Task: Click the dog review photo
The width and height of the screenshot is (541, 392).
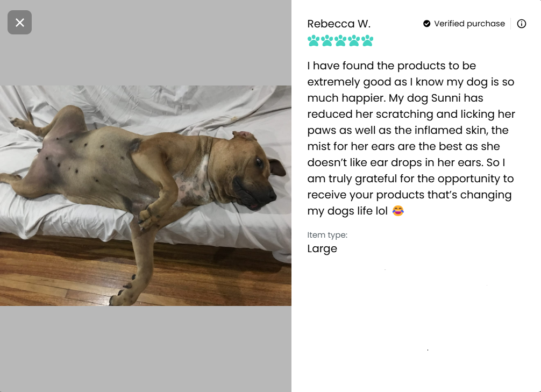Action: coord(146,196)
